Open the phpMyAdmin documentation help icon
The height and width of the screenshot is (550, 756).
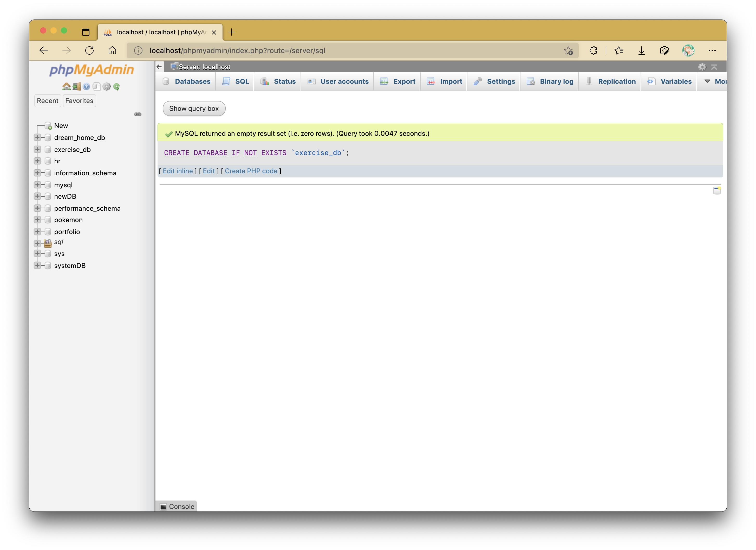(86, 87)
